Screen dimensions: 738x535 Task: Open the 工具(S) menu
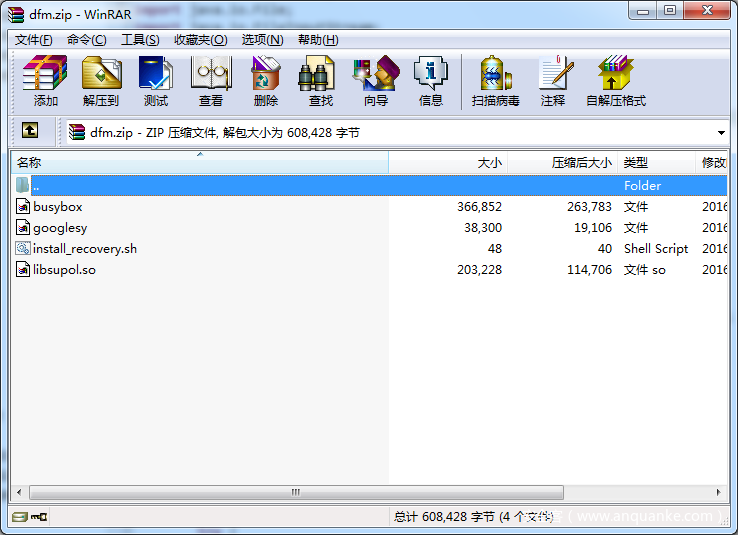click(x=140, y=40)
